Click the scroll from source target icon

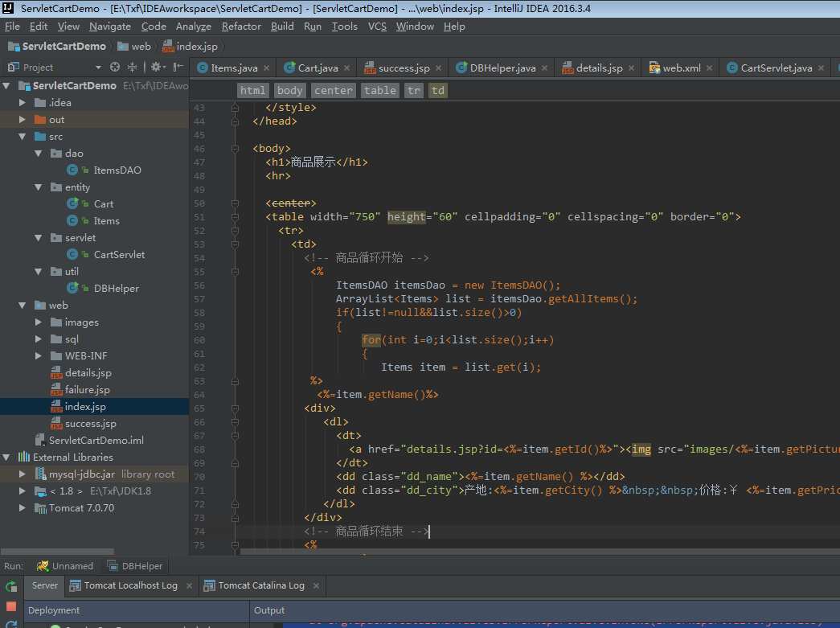coord(115,67)
